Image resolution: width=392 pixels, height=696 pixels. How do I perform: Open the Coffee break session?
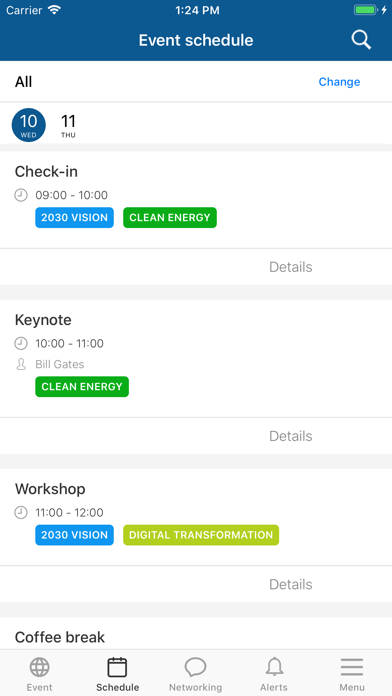point(60,637)
